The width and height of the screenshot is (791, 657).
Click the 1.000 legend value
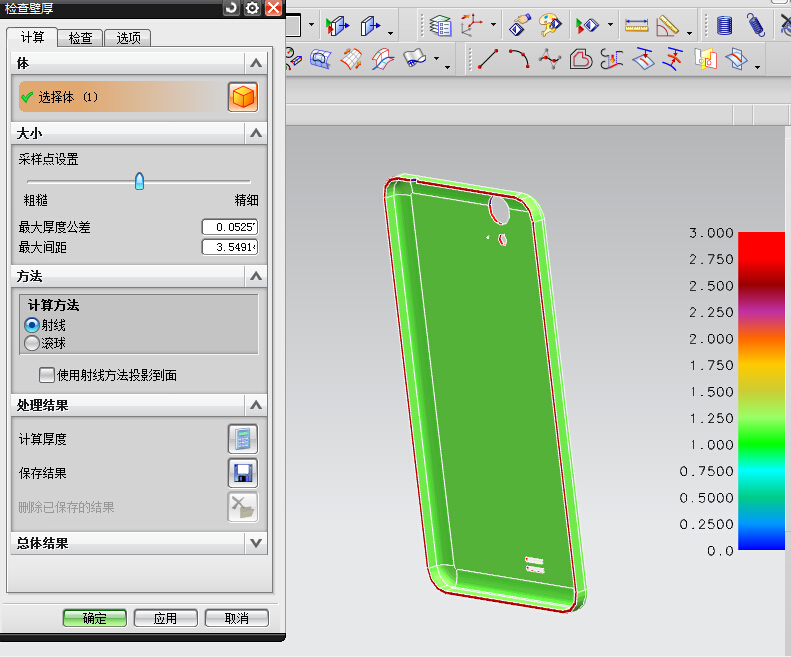point(711,445)
